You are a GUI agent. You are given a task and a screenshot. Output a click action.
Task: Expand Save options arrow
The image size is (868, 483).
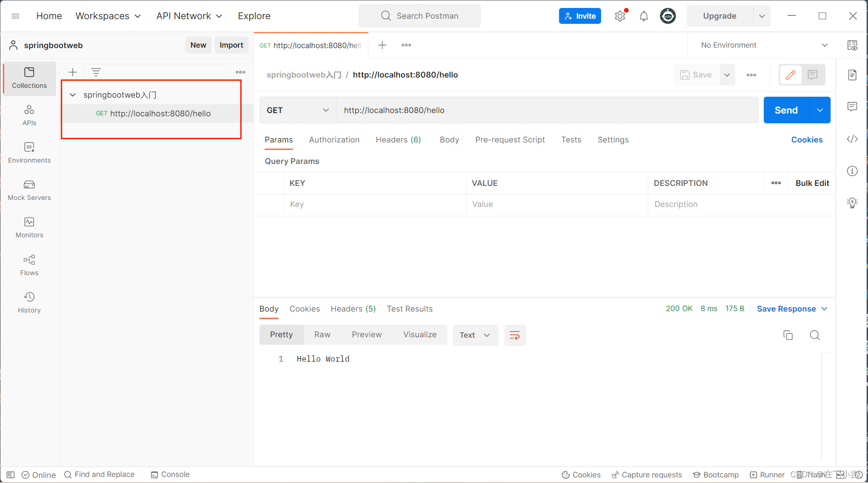pyautogui.click(x=727, y=75)
